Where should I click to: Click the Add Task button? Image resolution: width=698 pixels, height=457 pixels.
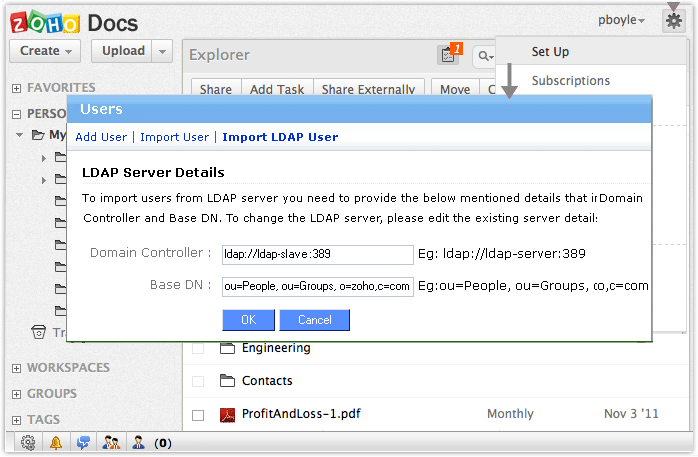coord(277,87)
